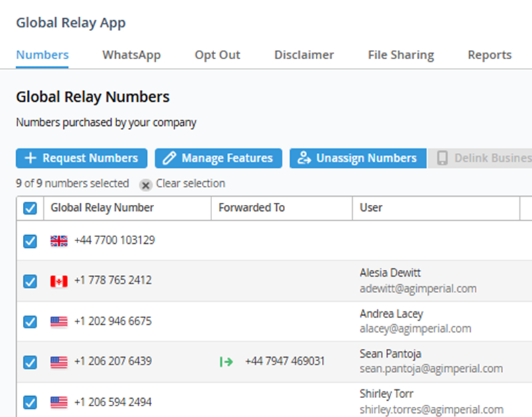Viewport: 532px width, 417px height.
Task: Select the number +1 778 765 2412
Action: pyautogui.click(x=113, y=280)
